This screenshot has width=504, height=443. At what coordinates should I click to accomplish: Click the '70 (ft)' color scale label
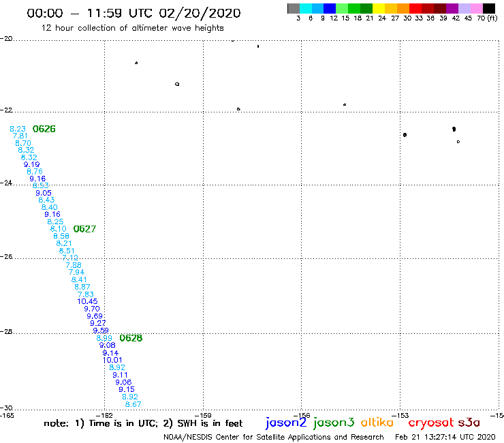point(487,18)
